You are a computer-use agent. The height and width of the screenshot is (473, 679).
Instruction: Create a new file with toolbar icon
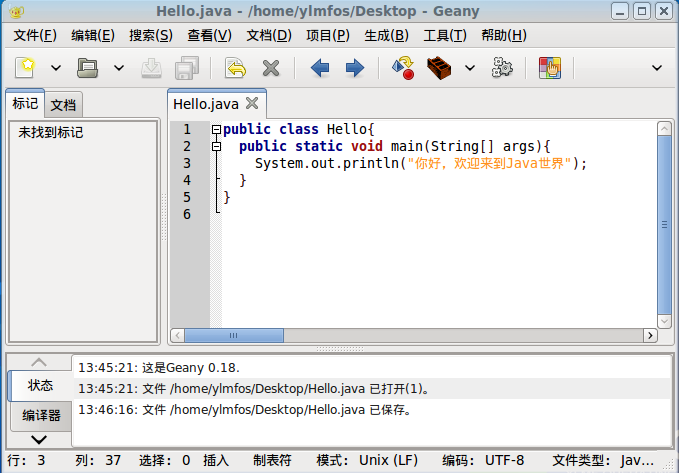[25, 68]
